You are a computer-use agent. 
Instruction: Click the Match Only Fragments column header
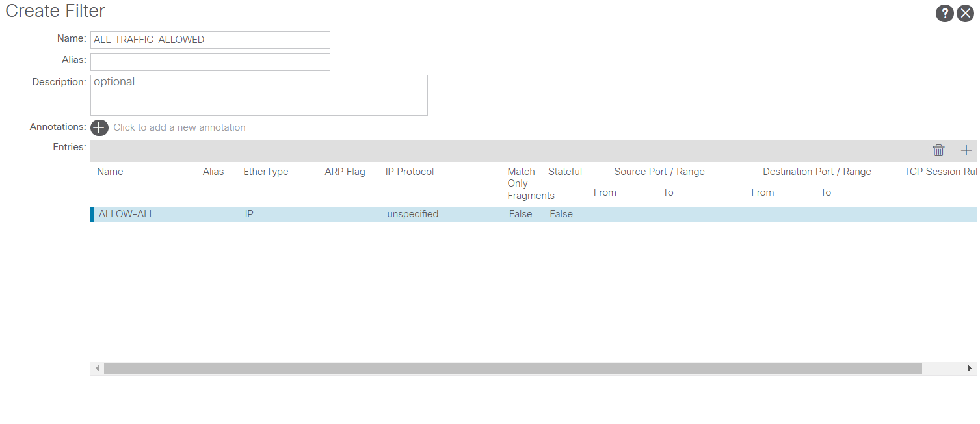(531, 183)
